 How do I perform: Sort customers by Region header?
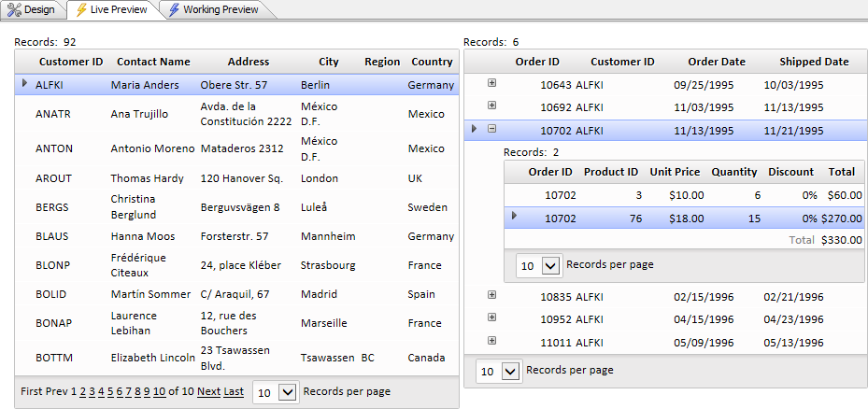382,62
